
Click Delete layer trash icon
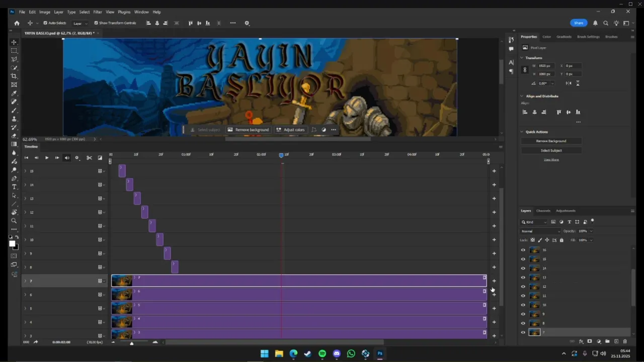(625, 341)
